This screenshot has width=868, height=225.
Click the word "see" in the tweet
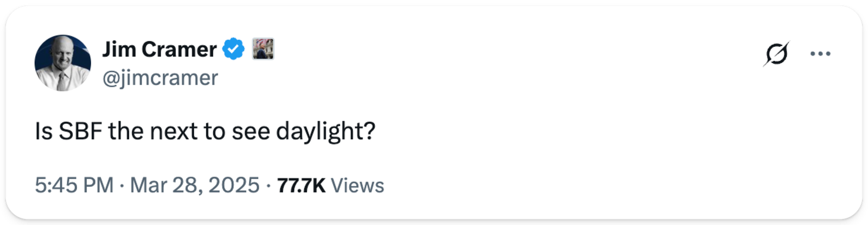click(x=251, y=132)
